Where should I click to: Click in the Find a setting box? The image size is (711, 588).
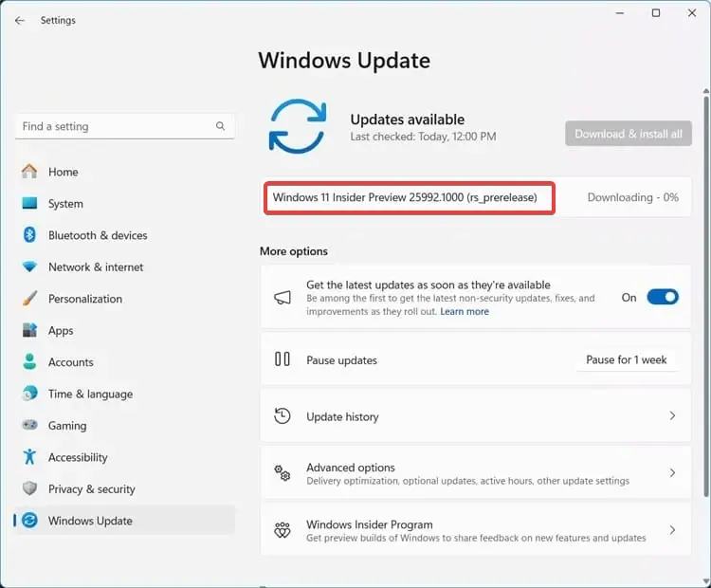click(x=125, y=126)
